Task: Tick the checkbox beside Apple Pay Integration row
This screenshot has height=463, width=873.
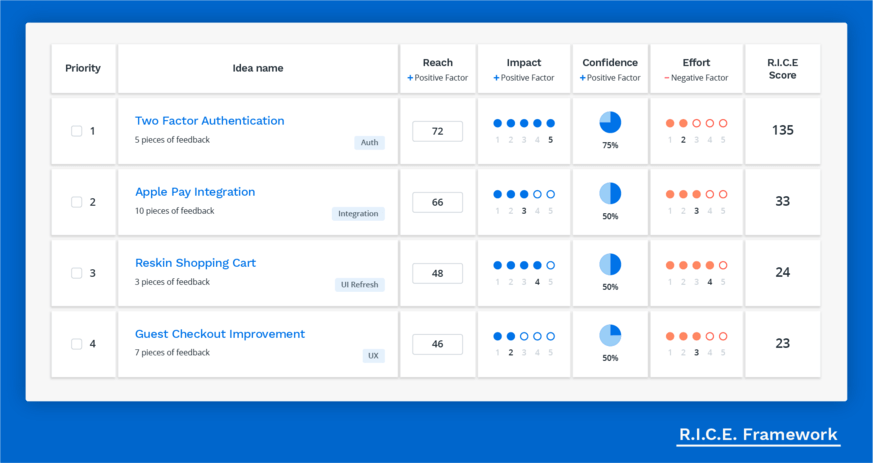Action: click(77, 202)
